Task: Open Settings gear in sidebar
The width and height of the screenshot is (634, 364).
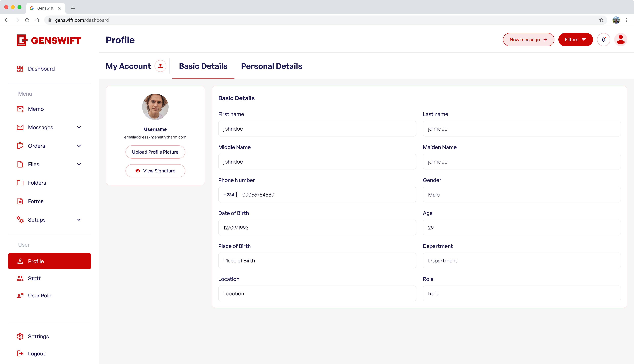Action: coord(20,336)
